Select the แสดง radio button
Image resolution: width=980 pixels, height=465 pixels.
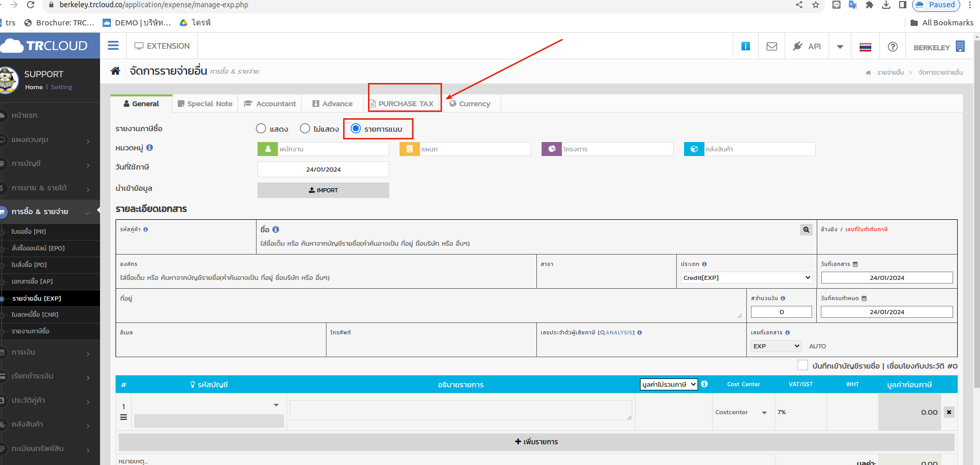point(261,129)
